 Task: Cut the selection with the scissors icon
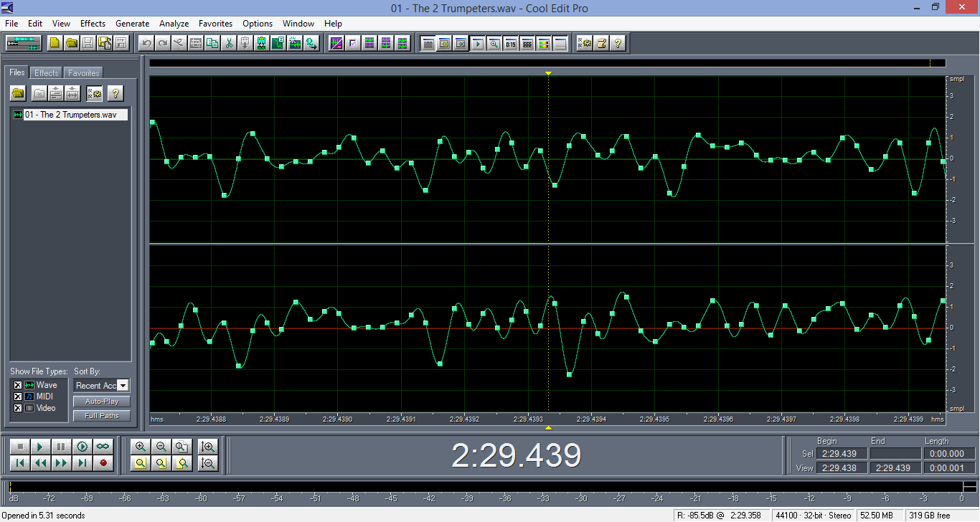pyautogui.click(x=229, y=43)
